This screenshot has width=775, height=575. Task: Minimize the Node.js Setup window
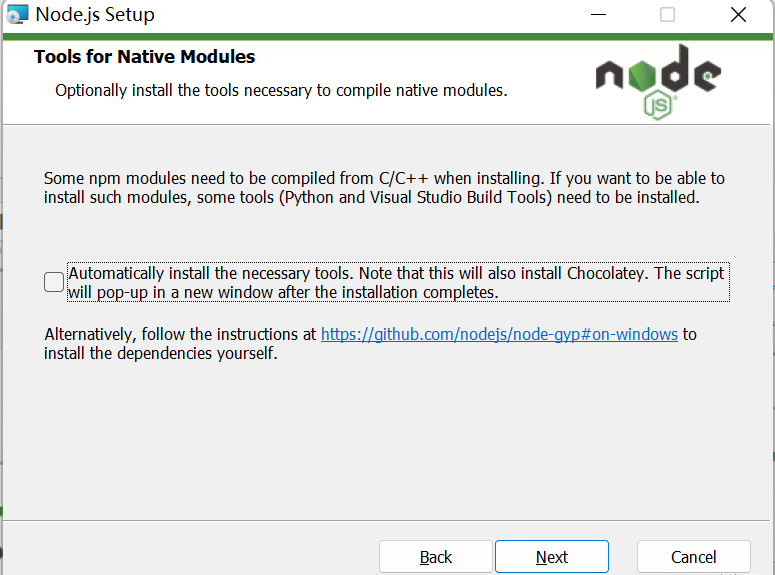pos(598,15)
